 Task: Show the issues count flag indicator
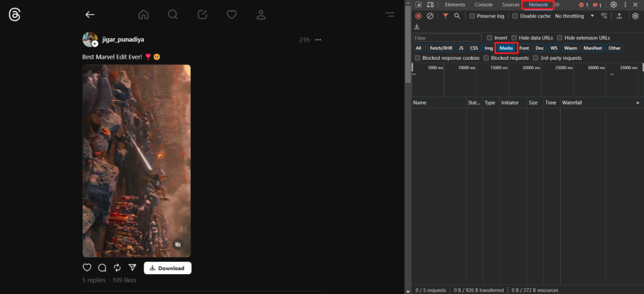click(597, 5)
